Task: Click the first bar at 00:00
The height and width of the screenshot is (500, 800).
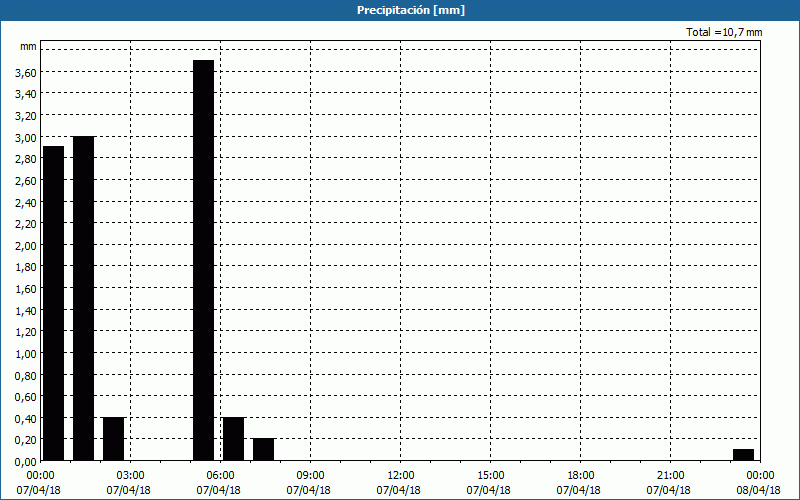Action: [x=54, y=304]
